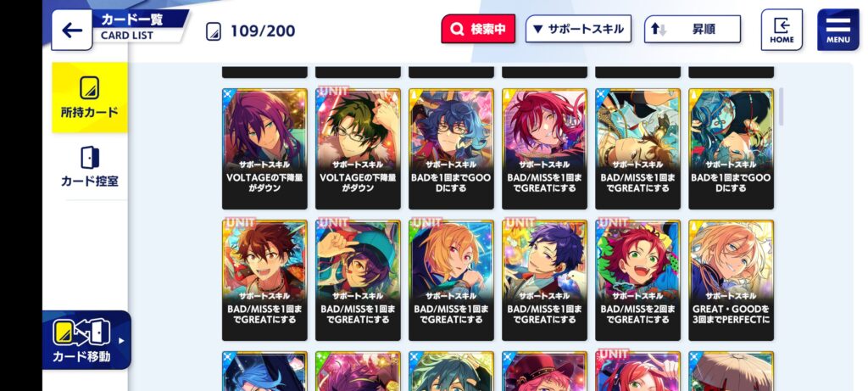Select the blue-haired card with white bird
Viewport: 868px width, 391px height.
click(545, 280)
